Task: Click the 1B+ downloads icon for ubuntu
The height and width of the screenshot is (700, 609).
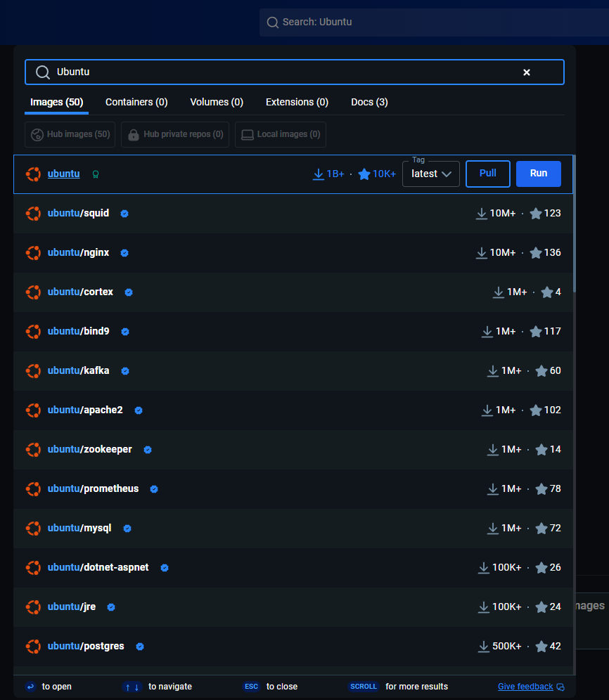Action: point(318,174)
